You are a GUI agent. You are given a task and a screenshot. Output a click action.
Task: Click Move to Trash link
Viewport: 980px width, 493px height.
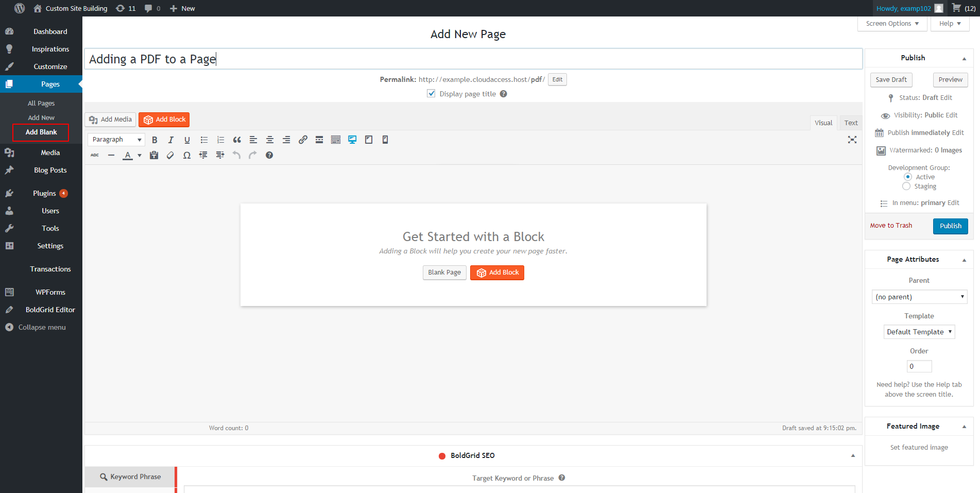(891, 226)
